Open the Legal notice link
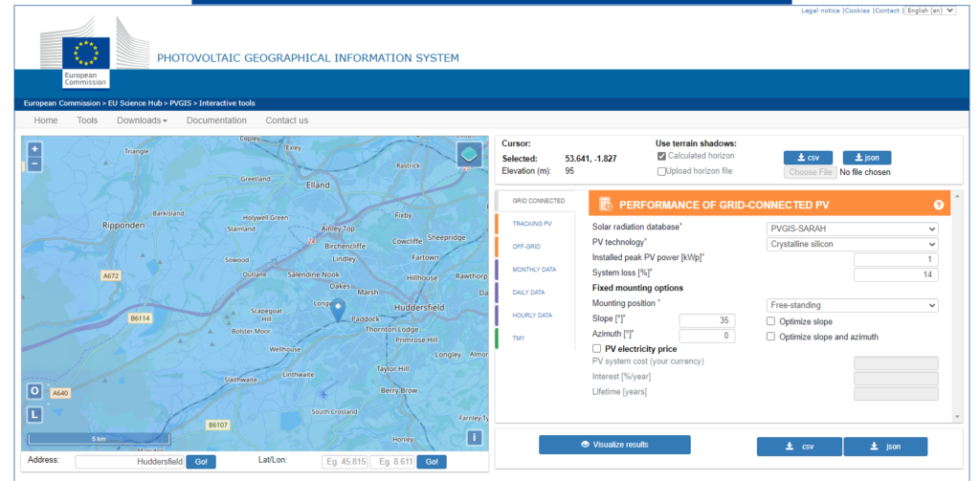 click(x=821, y=11)
